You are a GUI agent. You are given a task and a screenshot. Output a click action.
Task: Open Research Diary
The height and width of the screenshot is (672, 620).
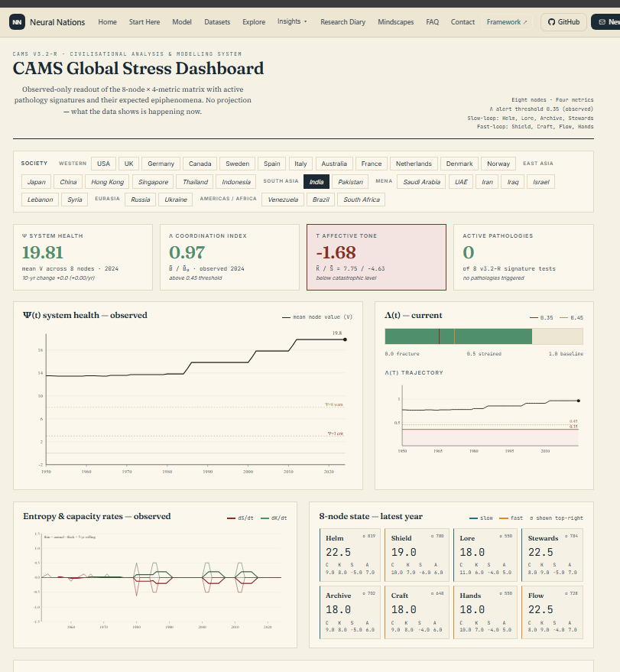tap(342, 22)
